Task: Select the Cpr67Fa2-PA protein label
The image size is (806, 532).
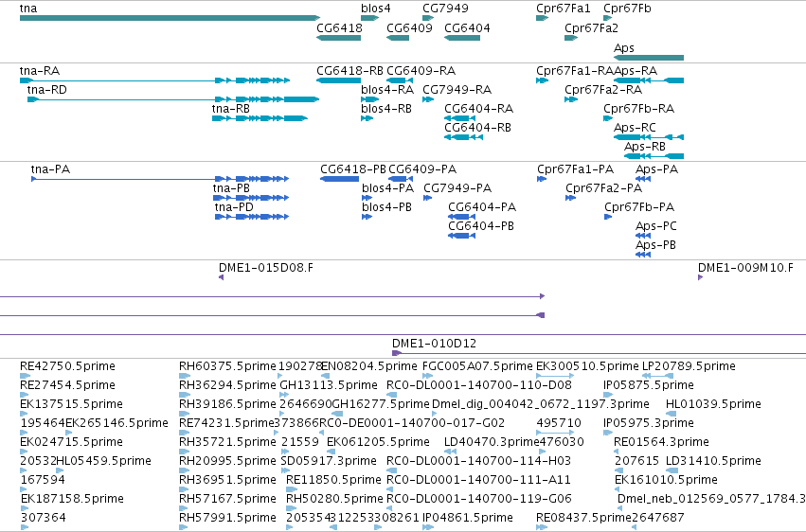Action: pyautogui.click(x=603, y=188)
